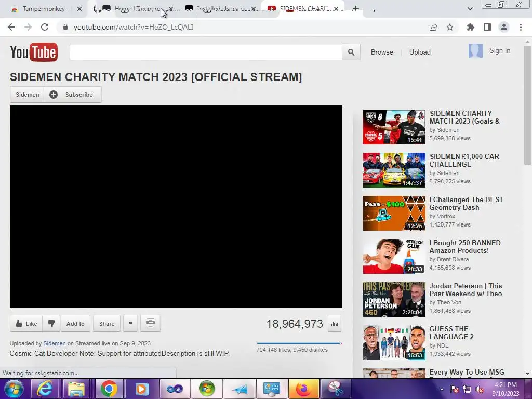Open Geometry Dash video thumbnail
This screenshot has height=399, width=532.
click(x=394, y=213)
